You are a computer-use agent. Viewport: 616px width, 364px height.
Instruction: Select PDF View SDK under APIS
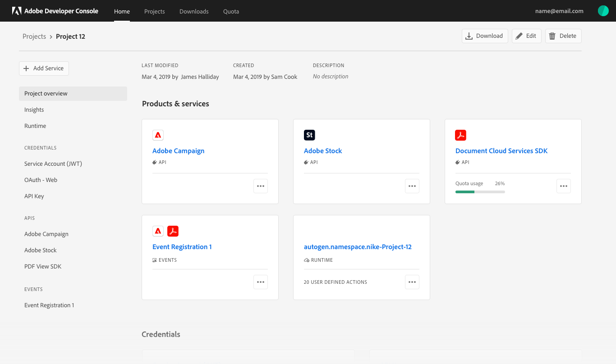pyautogui.click(x=43, y=266)
